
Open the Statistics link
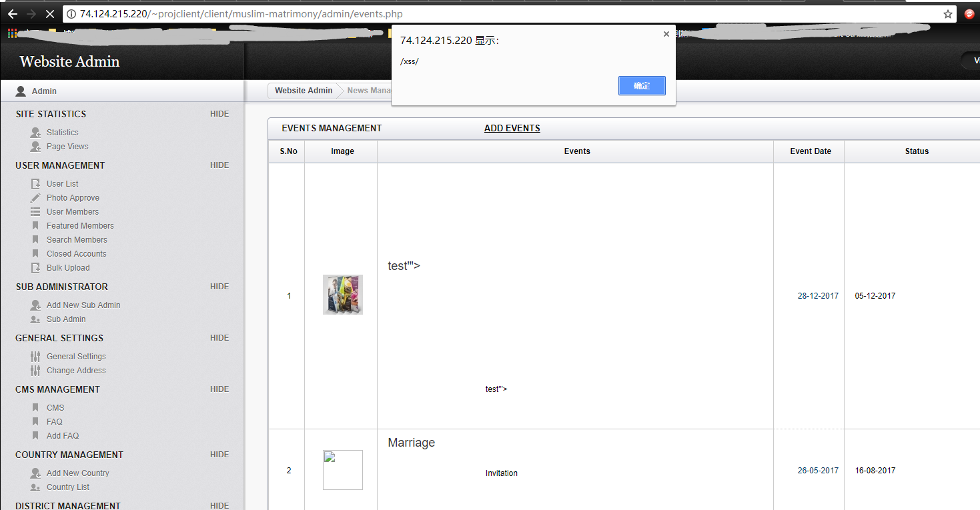[63, 133]
